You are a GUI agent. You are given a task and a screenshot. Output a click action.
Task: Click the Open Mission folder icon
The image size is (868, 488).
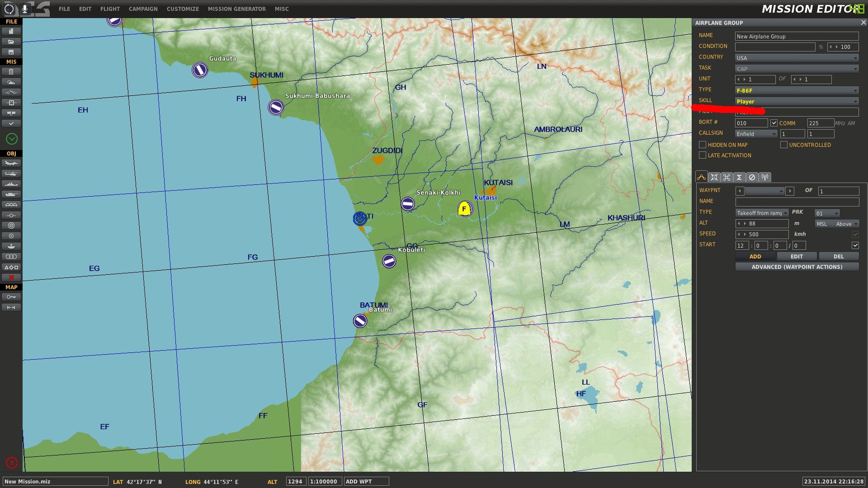point(11,42)
